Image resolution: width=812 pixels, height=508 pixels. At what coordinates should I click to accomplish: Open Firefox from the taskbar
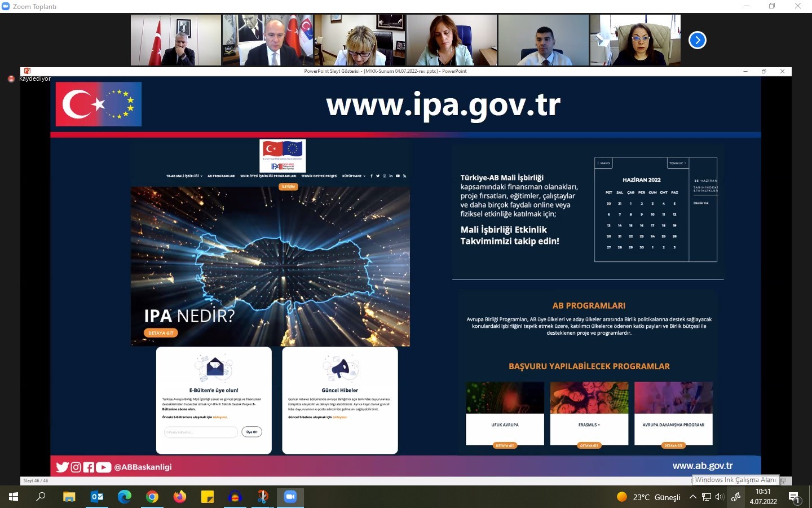180,497
